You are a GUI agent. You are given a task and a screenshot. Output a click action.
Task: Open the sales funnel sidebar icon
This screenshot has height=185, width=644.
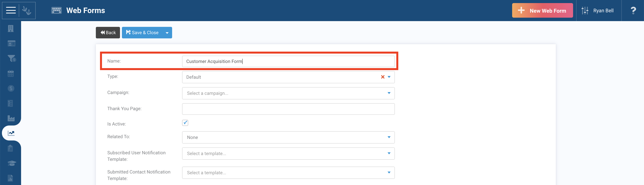[11, 59]
